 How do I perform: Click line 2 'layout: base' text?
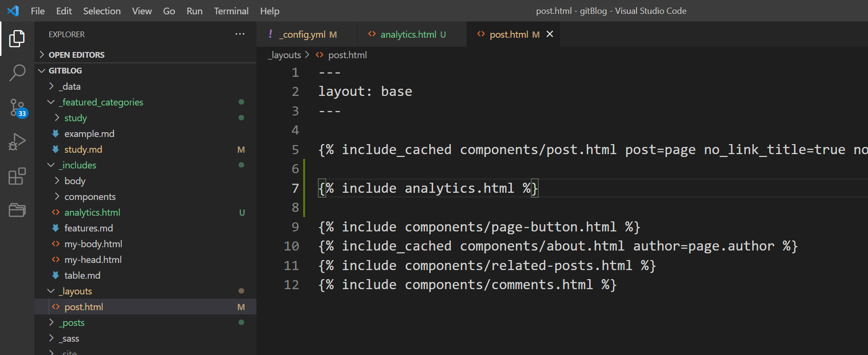pyautogui.click(x=365, y=91)
